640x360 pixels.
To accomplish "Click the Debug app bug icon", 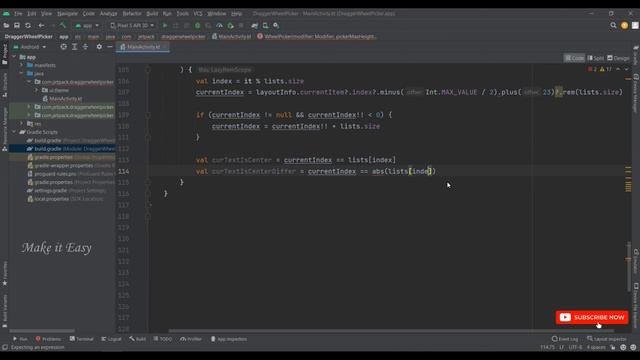I will (198, 25).
